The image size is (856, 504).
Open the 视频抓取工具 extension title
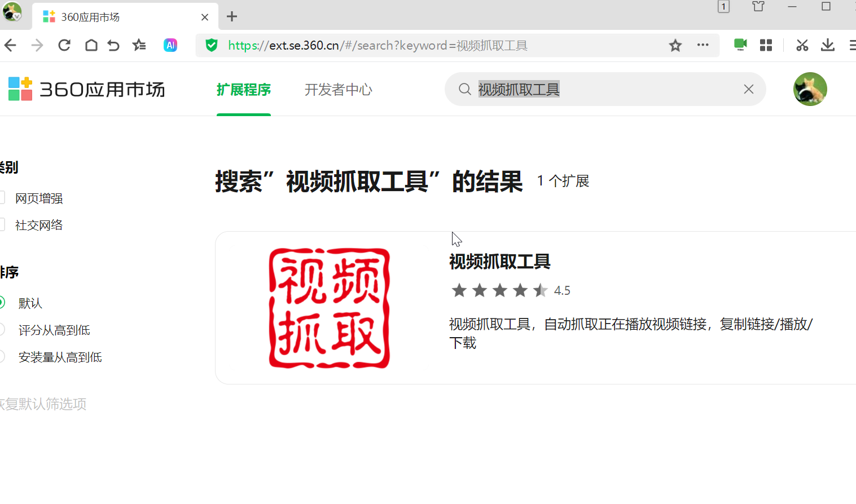coord(500,262)
